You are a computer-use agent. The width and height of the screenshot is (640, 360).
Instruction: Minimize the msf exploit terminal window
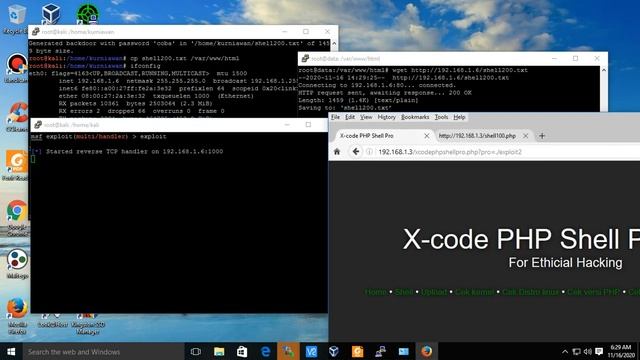[x=287, y=125]
